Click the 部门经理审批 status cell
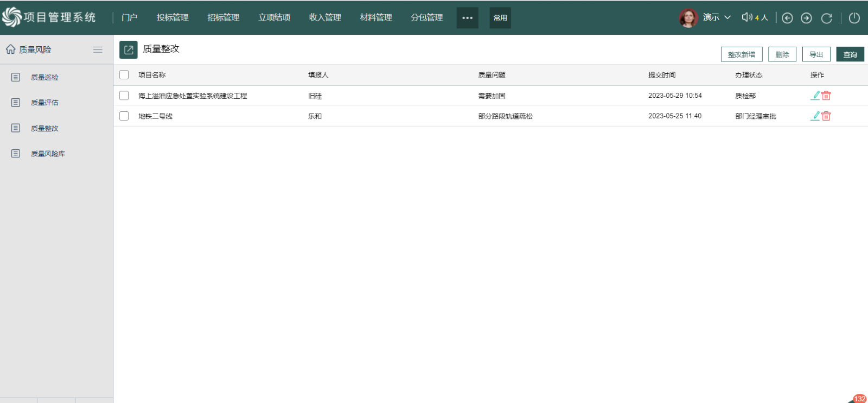The height and width of the screenshot is (403, 868). click(x=756, y=116)
